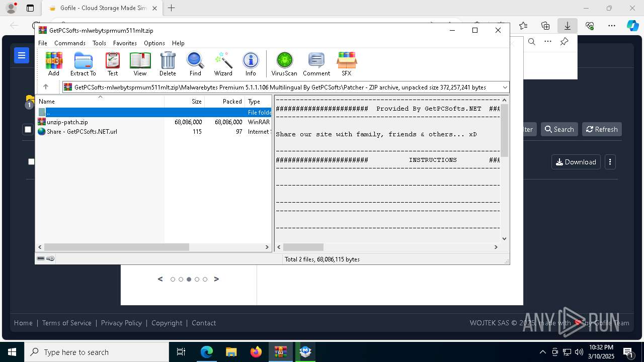Open the Gofile file options three-dot menu
Screen dimensions: 644x362
click(610, 162)
